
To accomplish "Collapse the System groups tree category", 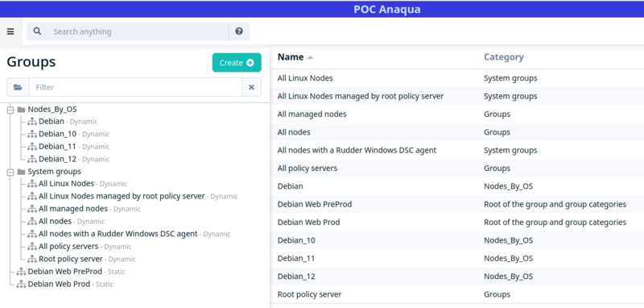I will pos(10,172).
